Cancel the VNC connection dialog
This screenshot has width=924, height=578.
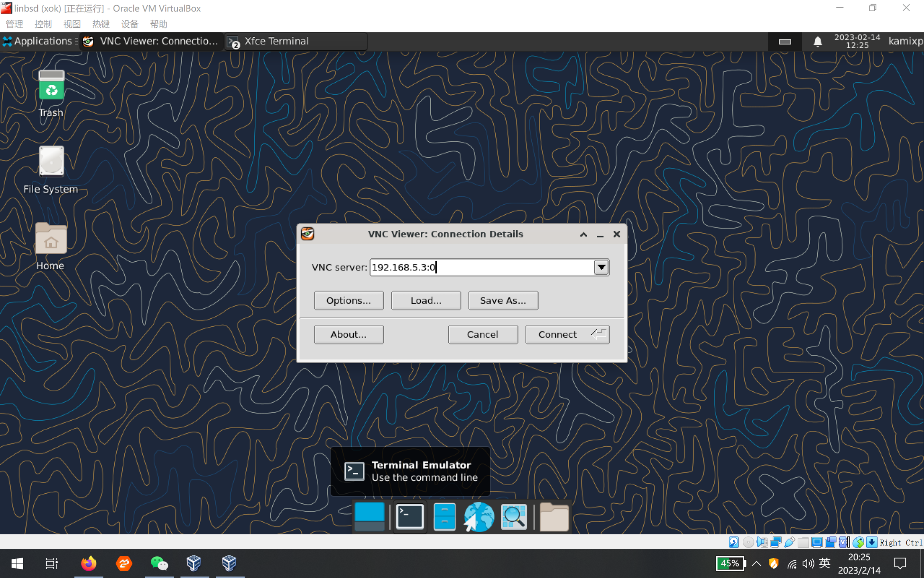point(483,334)
